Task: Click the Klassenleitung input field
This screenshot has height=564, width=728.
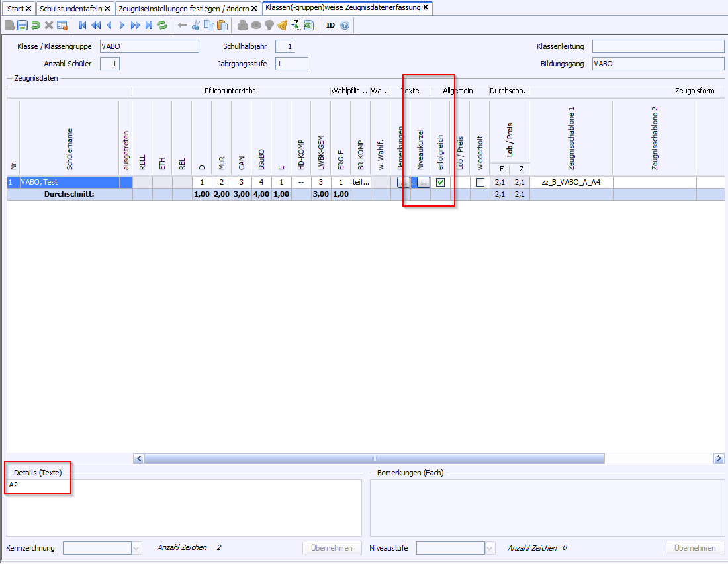Action: pyautogui.click(x=658, y=46)
